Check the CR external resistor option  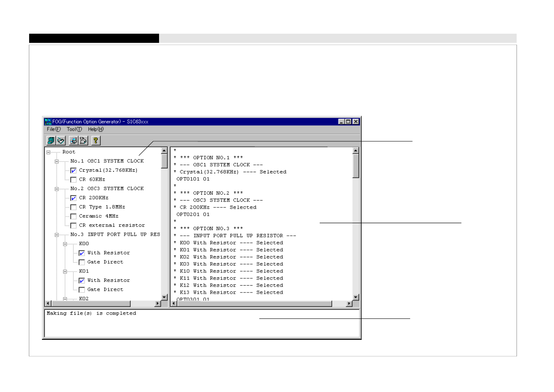coord(74,226)
